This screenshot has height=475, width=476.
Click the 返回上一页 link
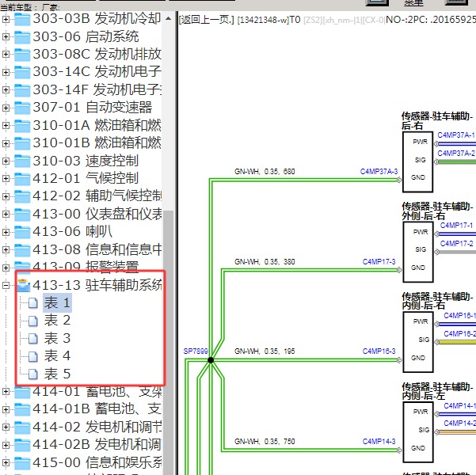[207, 20]
